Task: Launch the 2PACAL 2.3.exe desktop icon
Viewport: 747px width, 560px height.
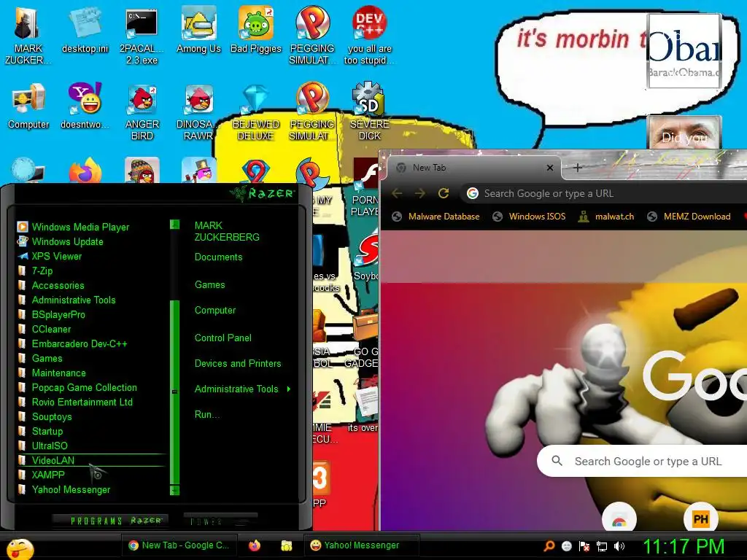Action: (142, 36)
